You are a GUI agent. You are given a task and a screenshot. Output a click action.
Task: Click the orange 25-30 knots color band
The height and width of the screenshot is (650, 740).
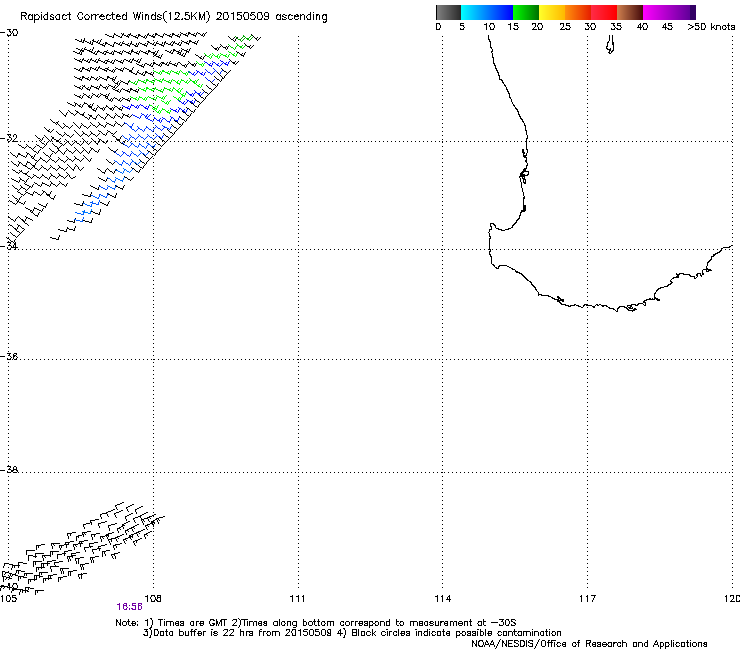coord(578,12)
